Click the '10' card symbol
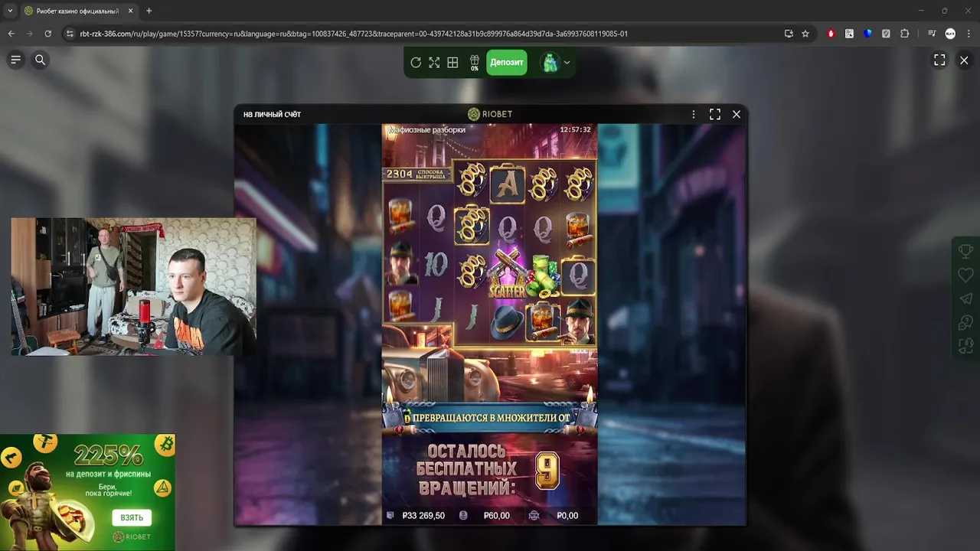Screen dimensions: 980x551 coord(436,265)
